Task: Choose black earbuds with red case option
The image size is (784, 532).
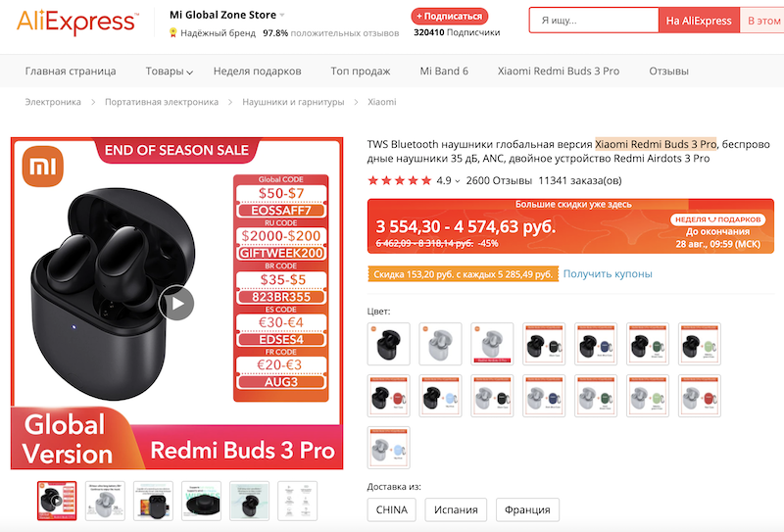Action: pos(388,396)
